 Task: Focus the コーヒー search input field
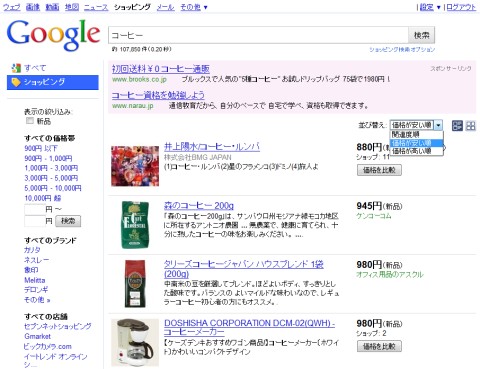pyautogui.click(x=258, y=35)
